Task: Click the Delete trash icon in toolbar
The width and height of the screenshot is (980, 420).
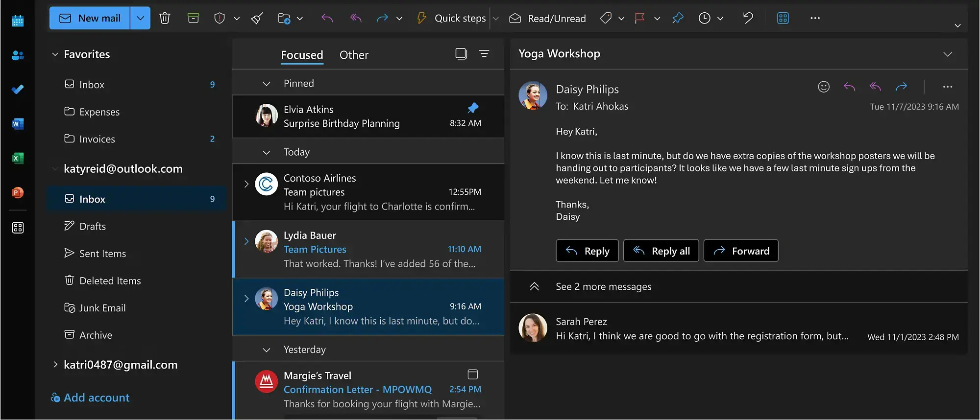Action: click(x=165, y=18)
